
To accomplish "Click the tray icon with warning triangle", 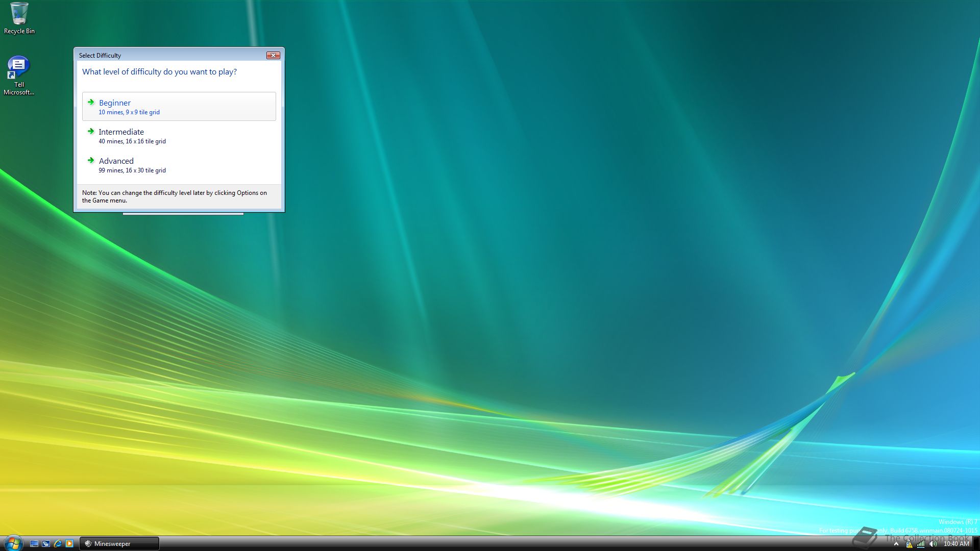I will pyautogui.click(x=909, y=544).
